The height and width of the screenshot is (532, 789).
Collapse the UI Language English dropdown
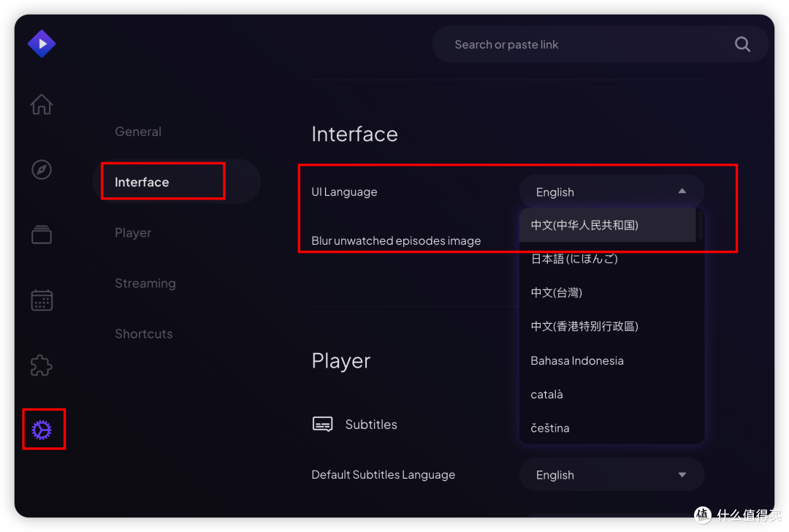(611, 191)
